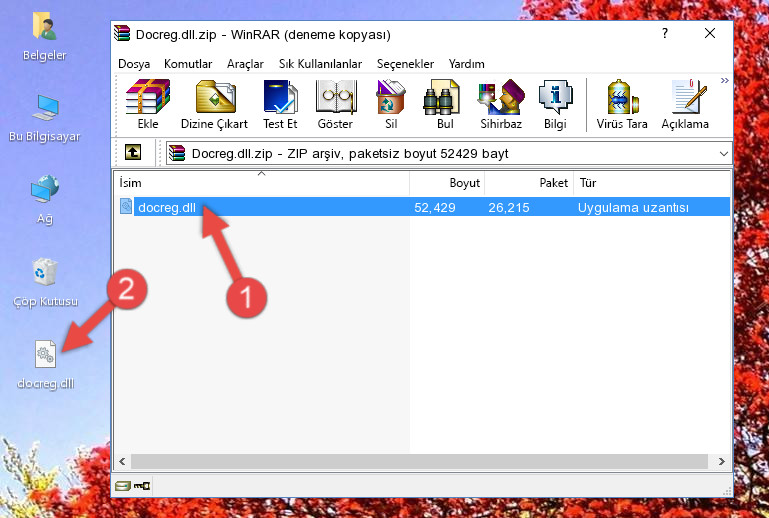Screen dimensions: 769x518
Task: Open the Seçenekler menu
Action: tap(405, 64)
